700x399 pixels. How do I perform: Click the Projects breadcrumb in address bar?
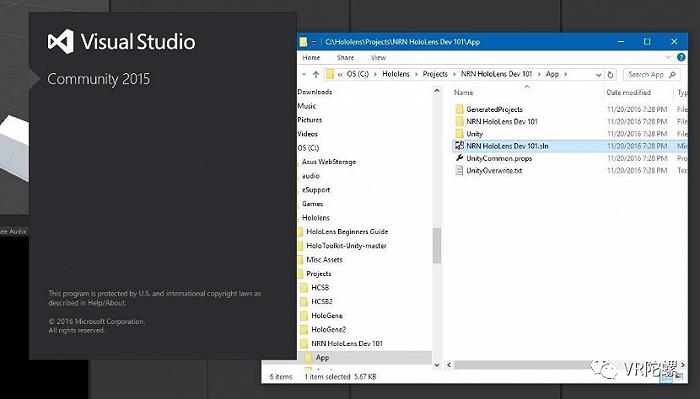[x=435, y=74]
